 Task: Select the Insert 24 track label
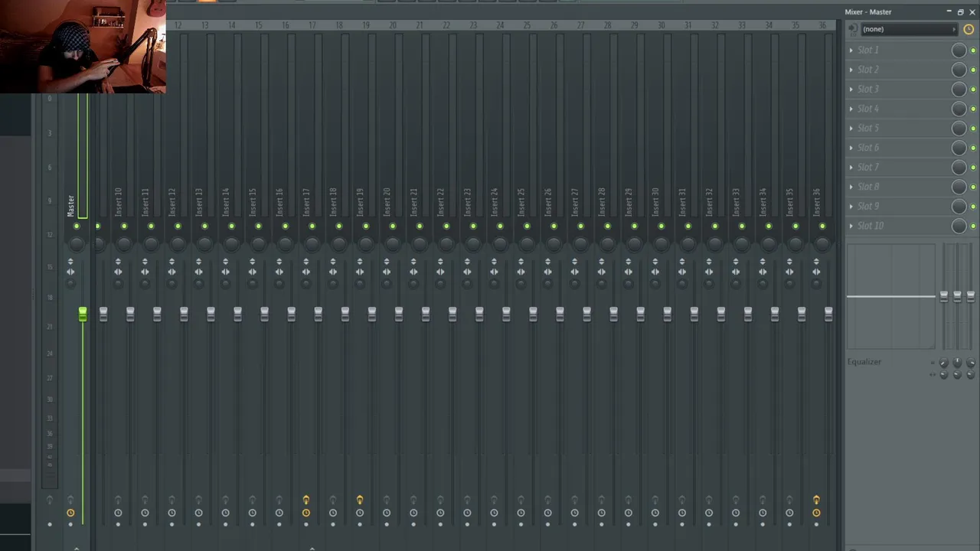click(x=494, y=201)
